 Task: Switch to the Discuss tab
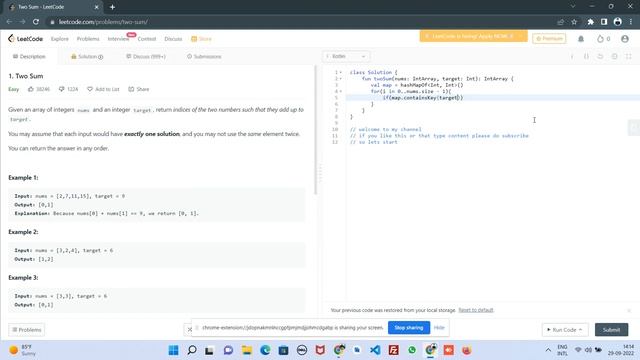(x=146, y=56)
